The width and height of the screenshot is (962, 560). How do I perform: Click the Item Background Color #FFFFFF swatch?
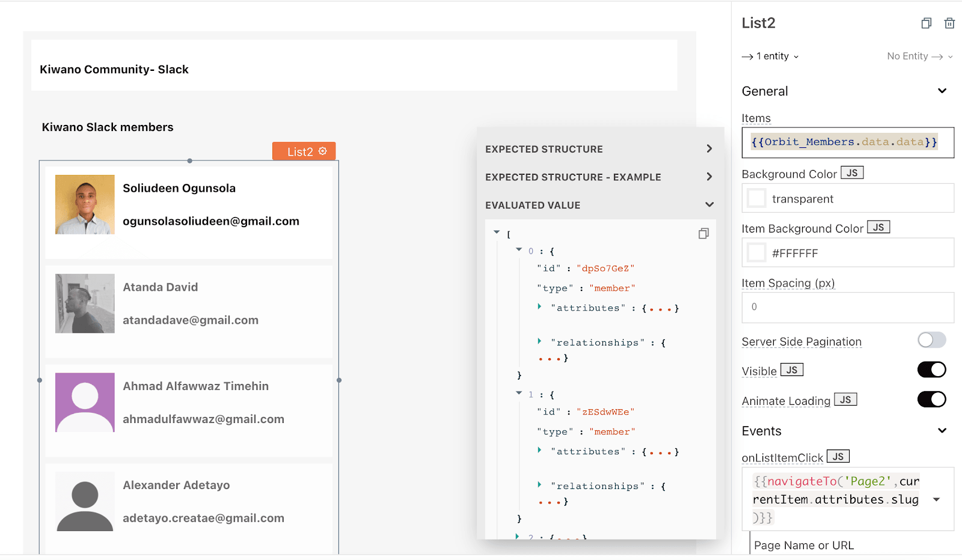756,253
